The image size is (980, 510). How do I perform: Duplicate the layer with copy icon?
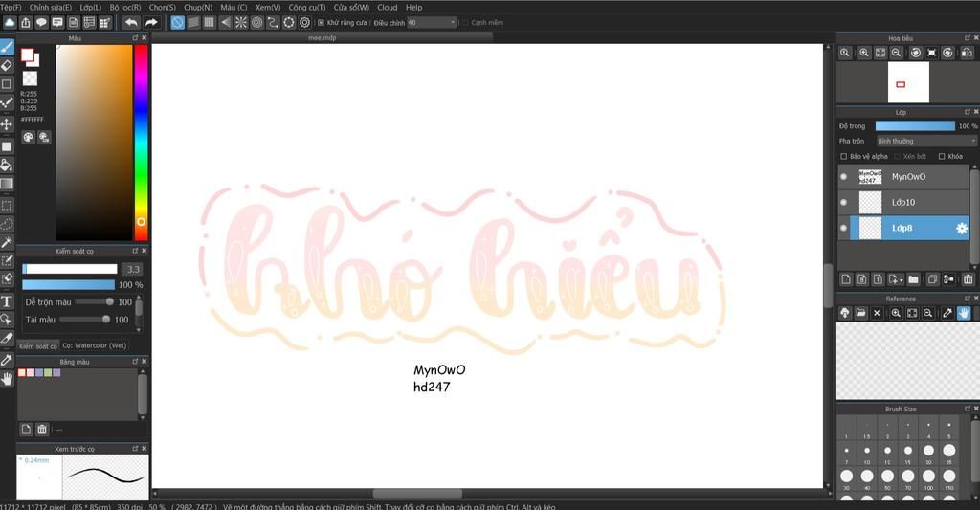tap(932, 279)
